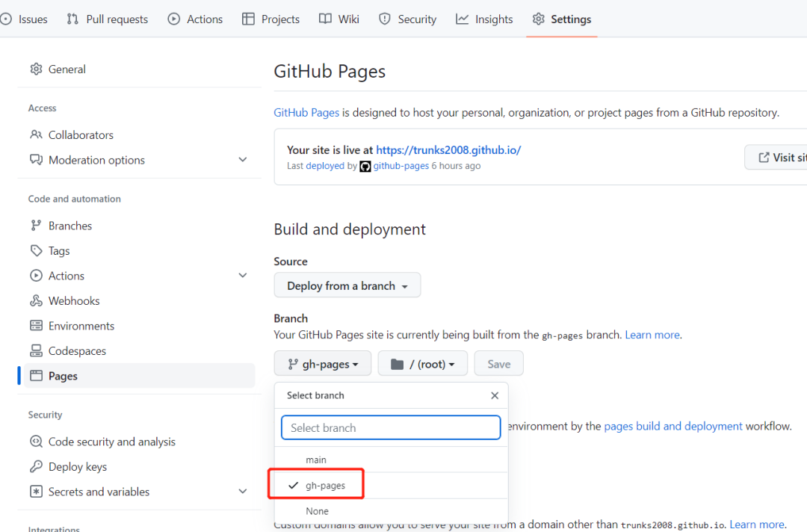Click the github-pages bot avatar
The height and width of the screenshot is (532, 807).
click(x=365, y=166)
